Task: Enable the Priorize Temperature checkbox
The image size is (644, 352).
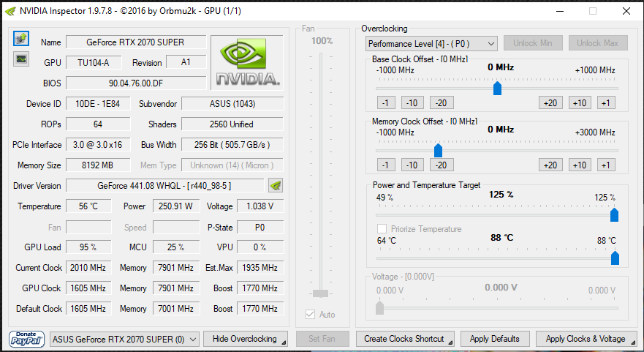Action: click(382, 228)
